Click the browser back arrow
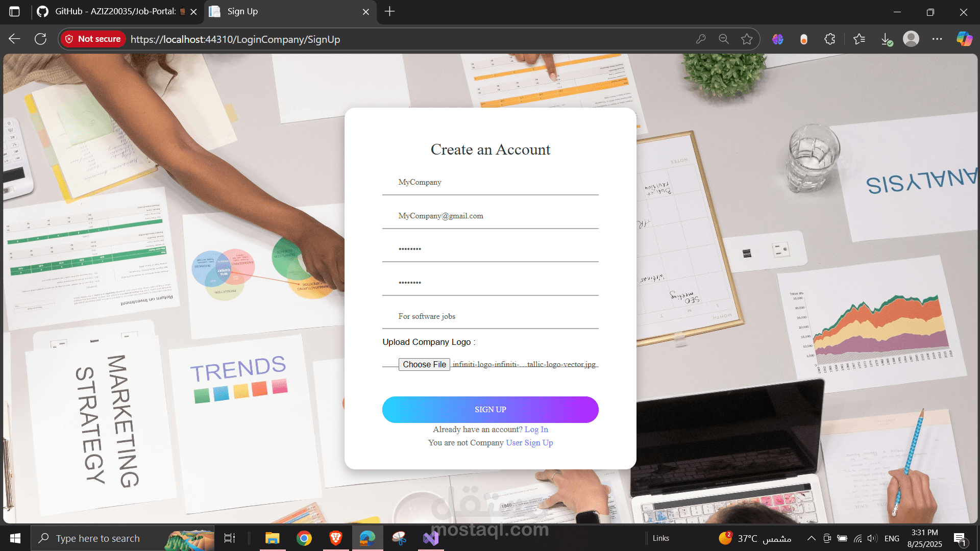Viewport: 980px width, 551px height. tap(14, 39)
